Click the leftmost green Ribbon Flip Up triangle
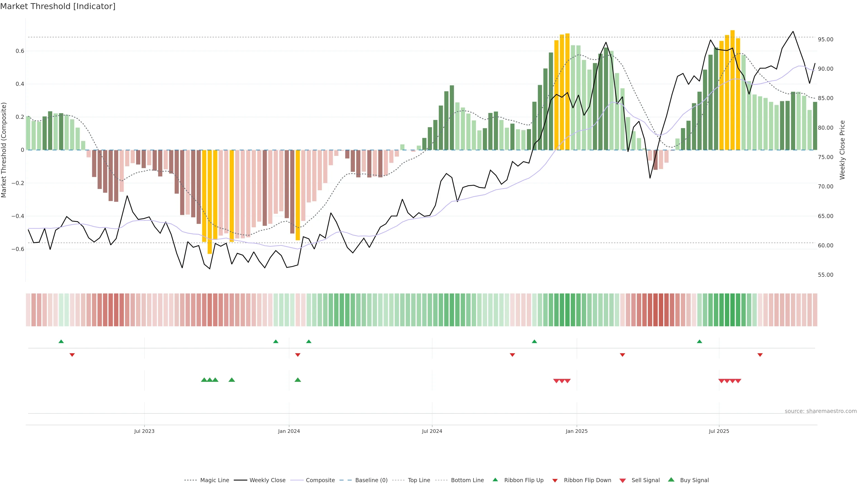This screenshot has width=868, height=488. 61,342
